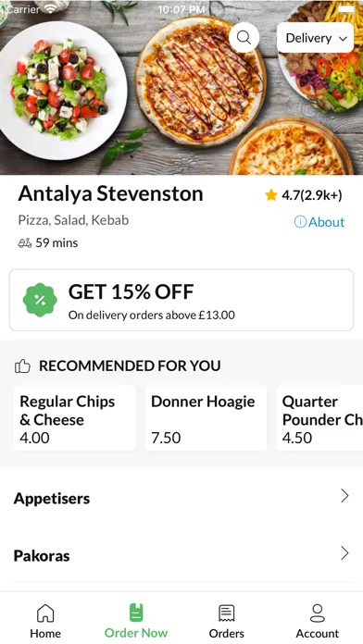Tap the delivery scooter time icon
The height and width of the screenshot is (644, 363).
(x=25, y=243)
